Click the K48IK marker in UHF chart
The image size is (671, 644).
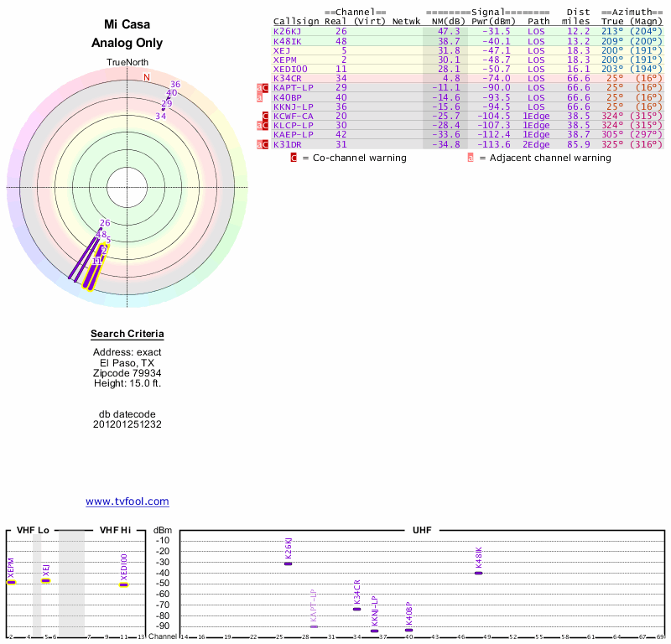coord(478,573)
